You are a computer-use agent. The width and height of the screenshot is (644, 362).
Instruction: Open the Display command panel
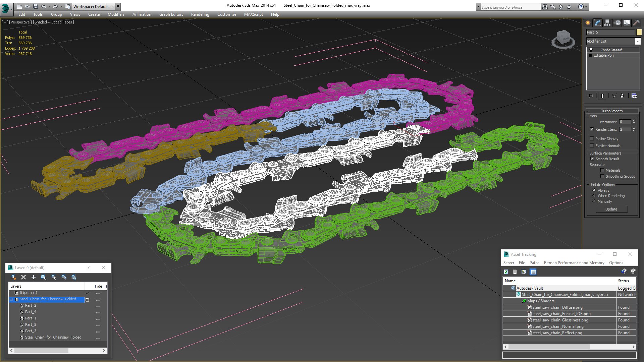pyautogui.click(x=627, y=23)
